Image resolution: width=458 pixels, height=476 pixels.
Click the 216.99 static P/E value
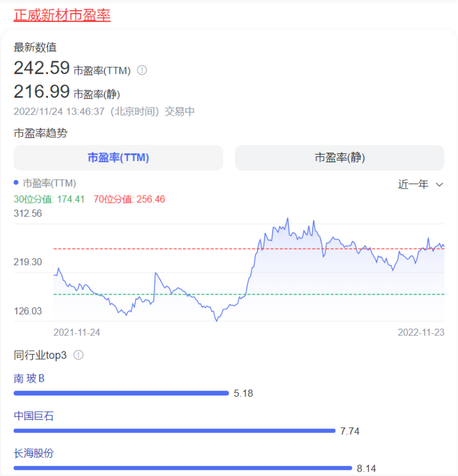point(42,92)
